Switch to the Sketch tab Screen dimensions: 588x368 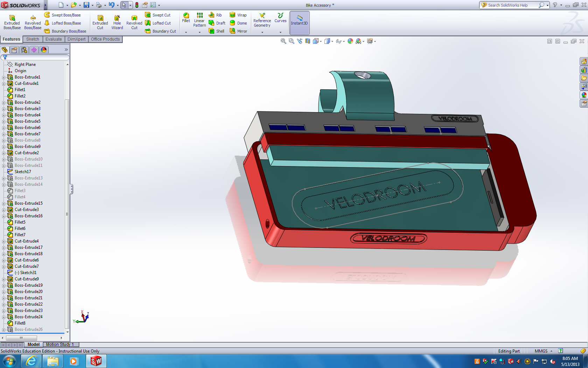(x=33, y=39)
